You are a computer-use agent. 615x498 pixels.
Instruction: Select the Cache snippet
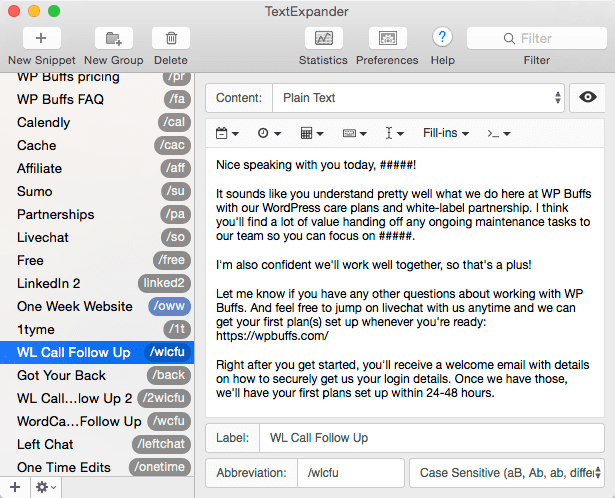pos(97,145)
